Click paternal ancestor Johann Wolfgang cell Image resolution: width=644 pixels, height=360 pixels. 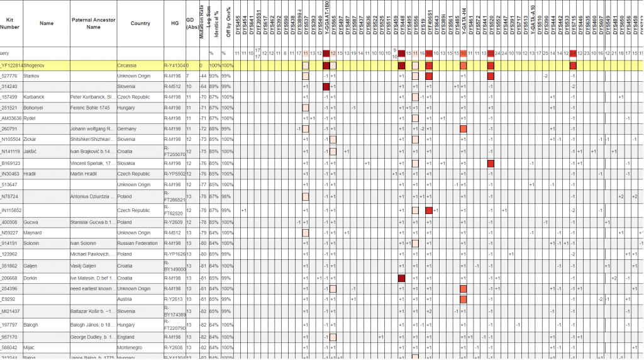click(93, 128)
